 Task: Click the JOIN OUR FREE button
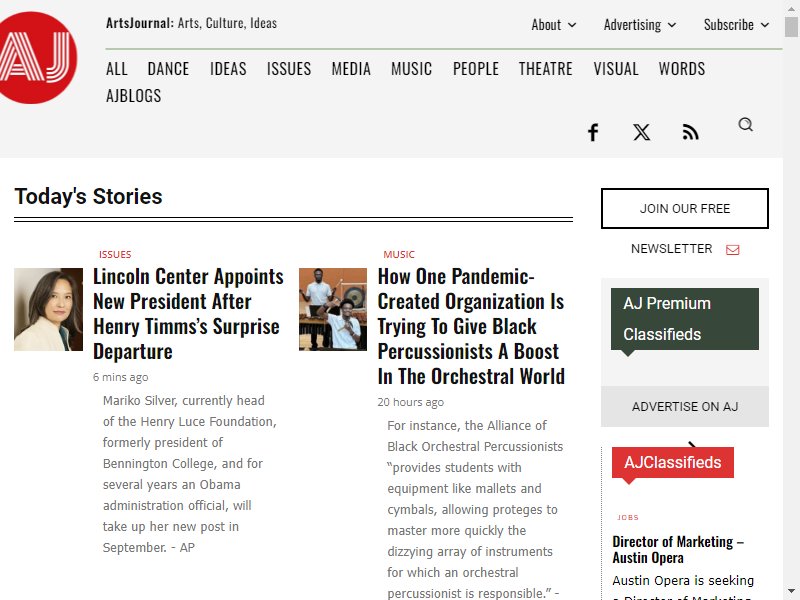tap(685, 208)
